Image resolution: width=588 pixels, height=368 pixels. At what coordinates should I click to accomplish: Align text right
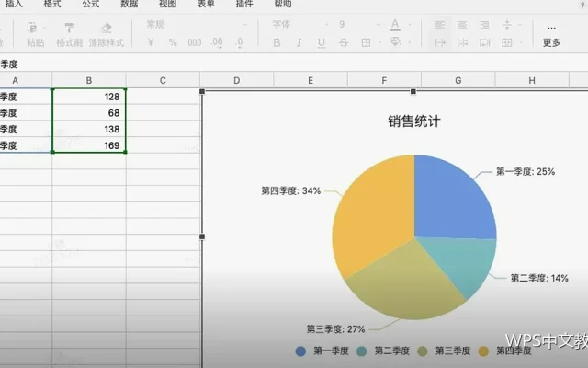tap(484, 25)
